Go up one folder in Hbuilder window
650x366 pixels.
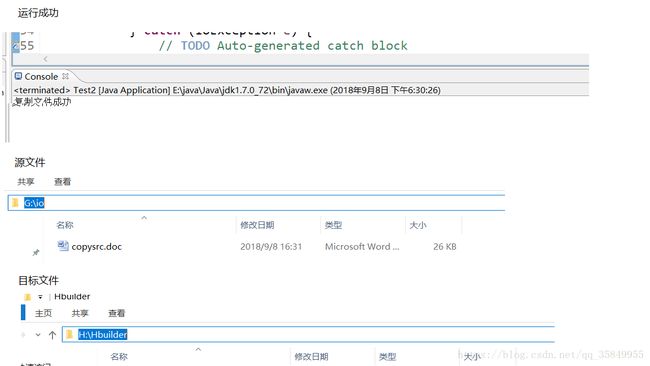[x=52, y=335]
